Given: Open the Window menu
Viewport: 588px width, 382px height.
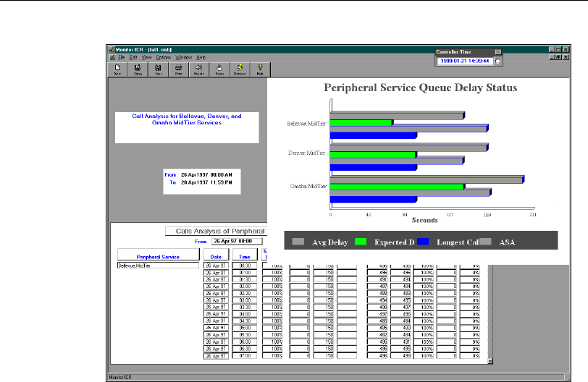Looking at the screenshot, I should click(x=183, y=56).
